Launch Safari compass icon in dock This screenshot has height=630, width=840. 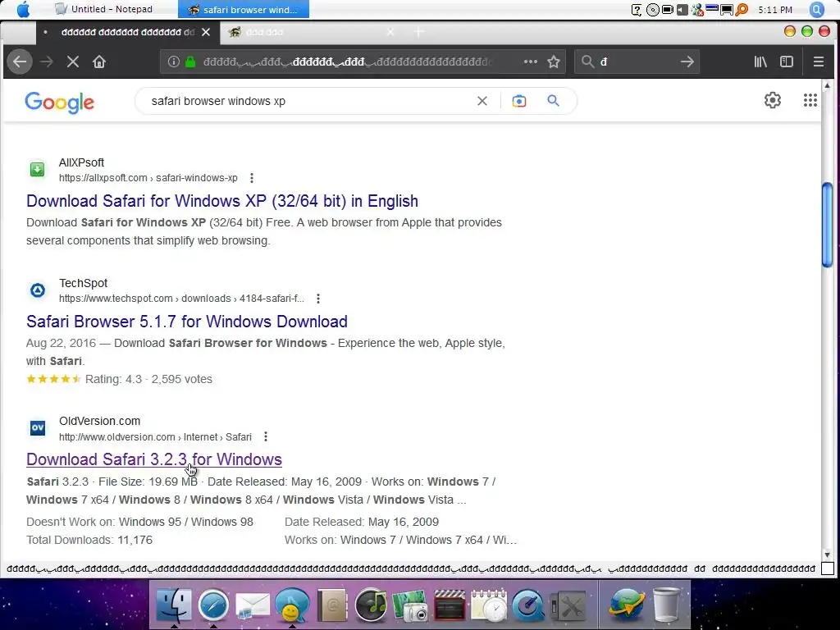pos(213,605)
